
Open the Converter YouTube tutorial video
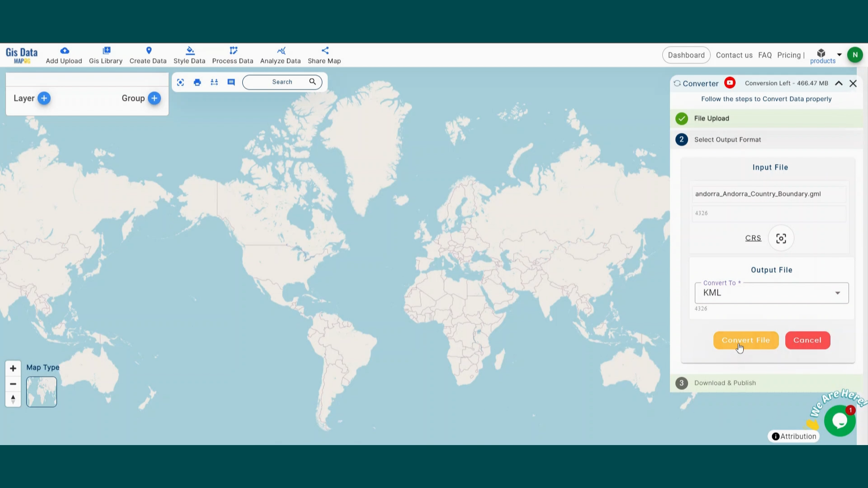[x=730, y=83]
